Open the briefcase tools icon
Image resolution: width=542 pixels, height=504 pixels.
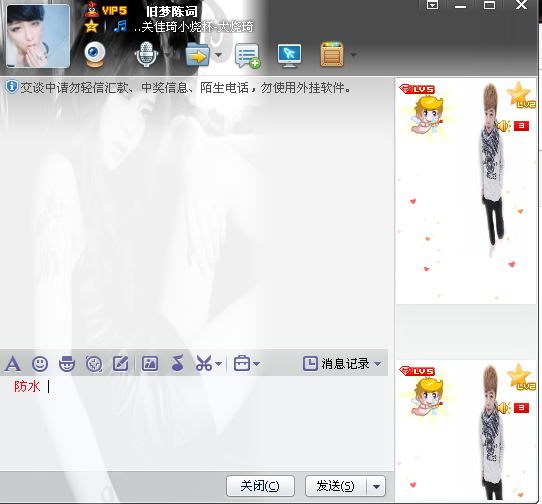[x=242, y=363]
